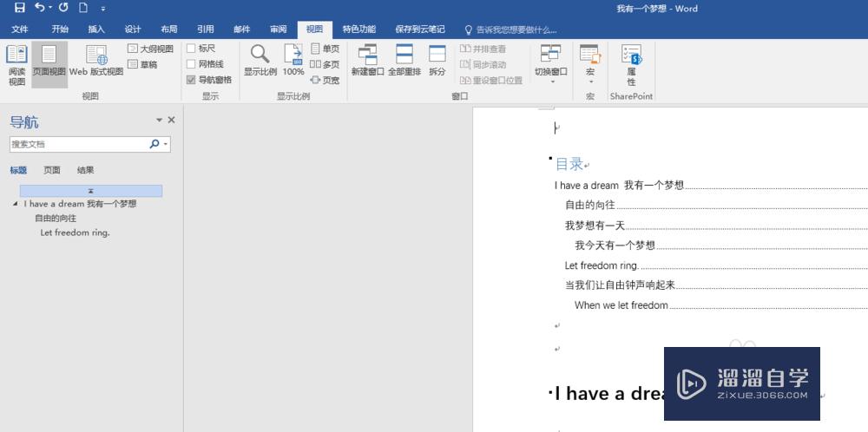Switch to the 邮件 ribbon tab
Viewport: 868px width, 432px height.
point(242,29)
